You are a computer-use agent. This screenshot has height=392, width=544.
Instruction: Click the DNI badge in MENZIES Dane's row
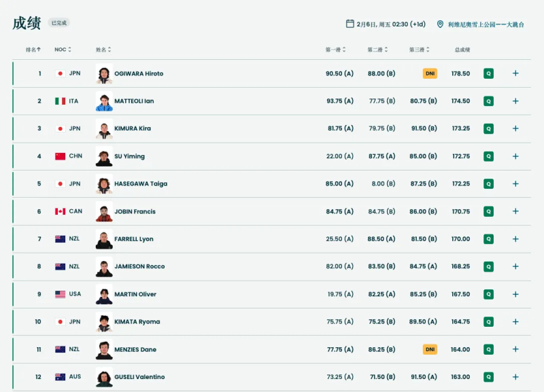point(430,349)
